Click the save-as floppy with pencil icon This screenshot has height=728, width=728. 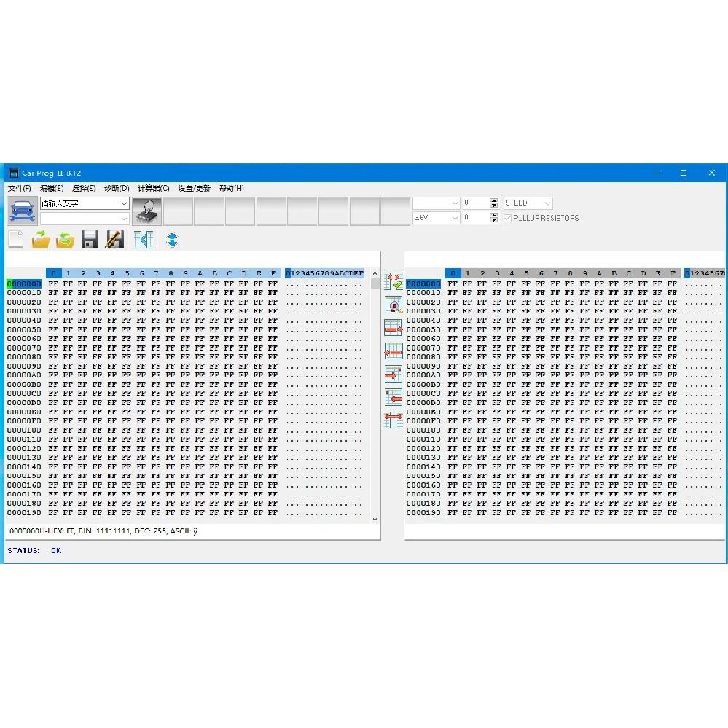tap(114, 240)
